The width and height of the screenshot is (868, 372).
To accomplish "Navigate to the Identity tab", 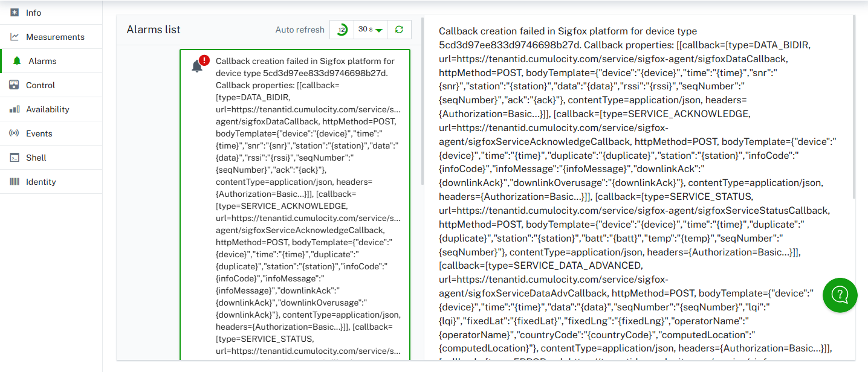I will (x=39, y=181).
